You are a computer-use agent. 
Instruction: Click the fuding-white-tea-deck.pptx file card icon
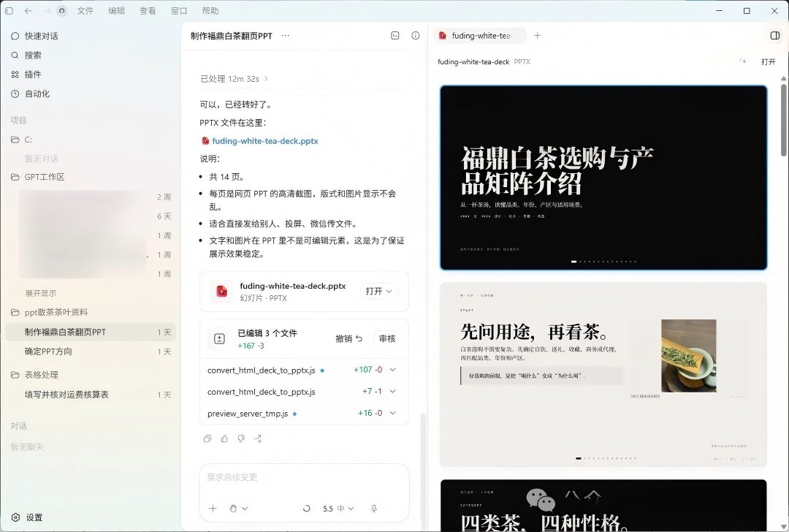(x=221, y=292)
